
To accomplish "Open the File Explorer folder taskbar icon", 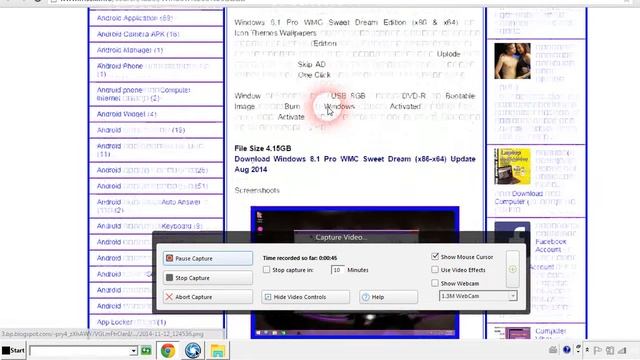I will pos(218,351).
